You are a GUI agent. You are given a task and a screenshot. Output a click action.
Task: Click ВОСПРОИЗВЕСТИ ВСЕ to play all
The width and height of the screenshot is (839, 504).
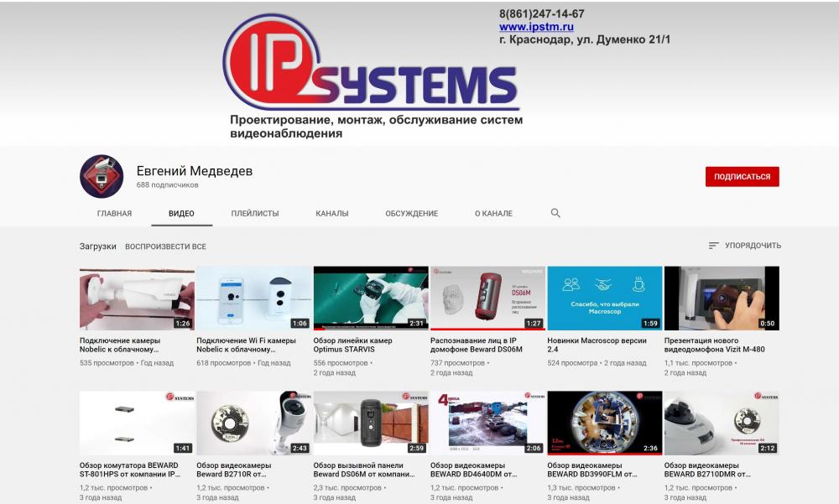coord(165,247)
